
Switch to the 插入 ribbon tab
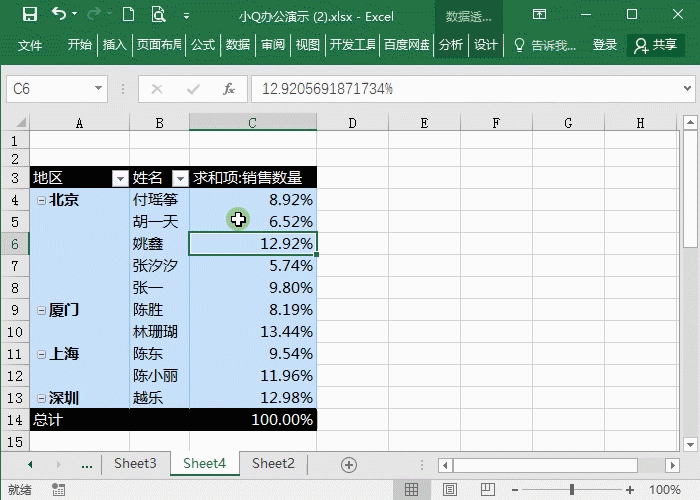click(x=115, y=45)
